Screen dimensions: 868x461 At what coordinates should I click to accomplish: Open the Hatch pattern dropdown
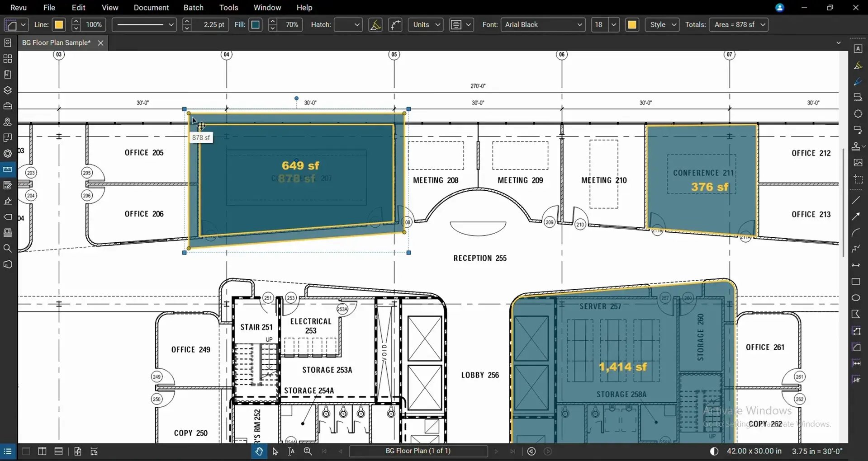[348, 25]
